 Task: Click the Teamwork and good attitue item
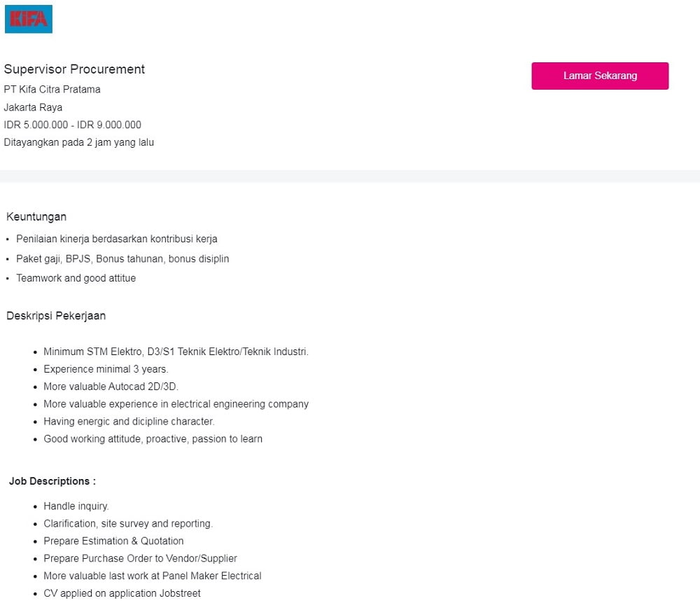click(76, 278)
